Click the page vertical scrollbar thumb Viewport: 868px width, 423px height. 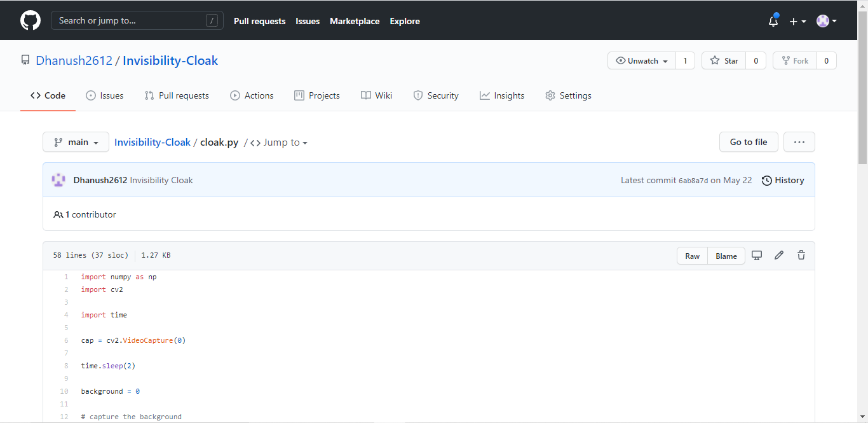(x=862, y=88)
